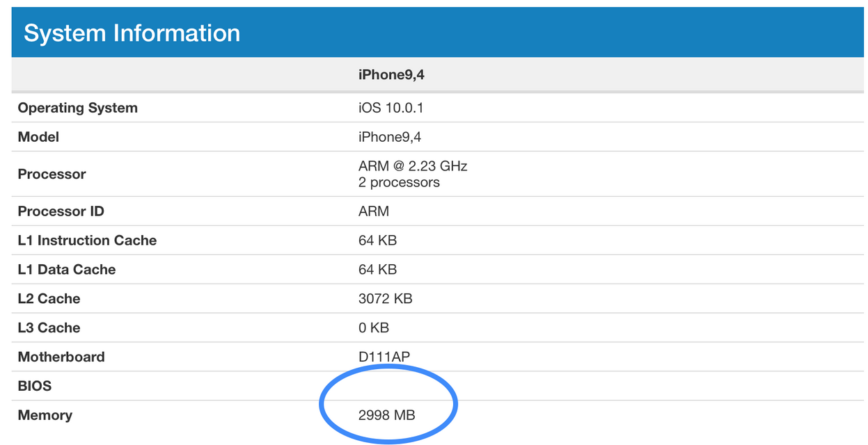868x445 pixels.
Task: Click the Motherboard row label
Action: click(61, 357)
